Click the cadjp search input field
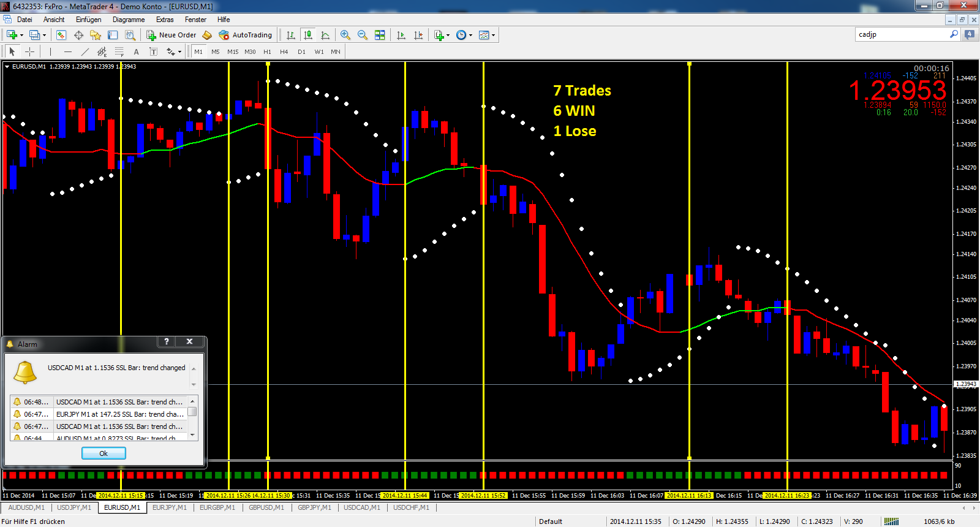This screenshot has height=527, width=980. pyautogui.click(x=902, y=34)
